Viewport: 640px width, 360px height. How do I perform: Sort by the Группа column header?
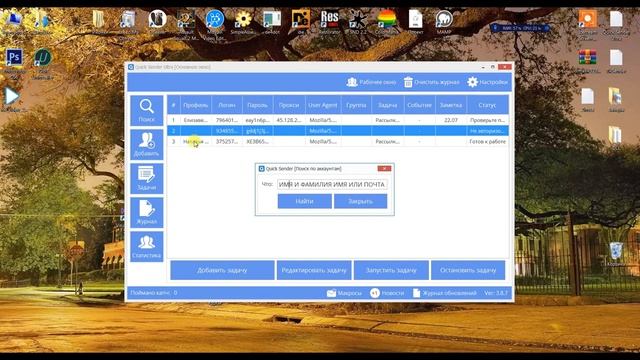[356, 105]
